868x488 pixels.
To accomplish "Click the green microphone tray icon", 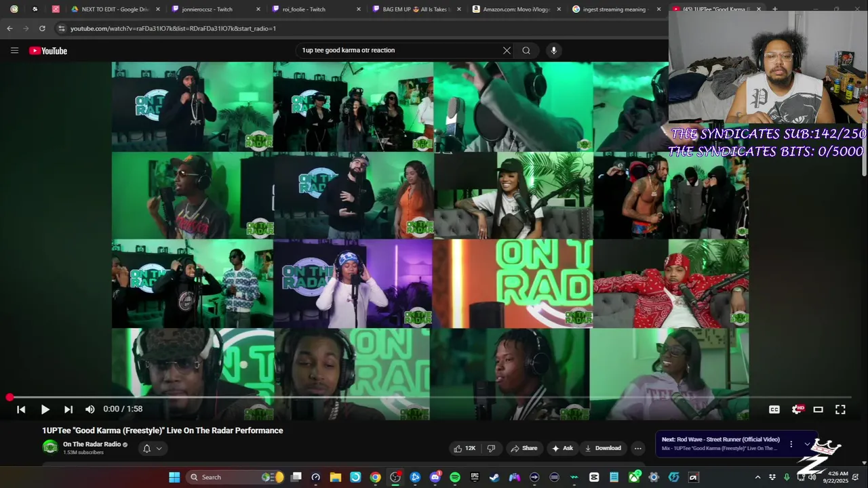I will pyautogui.click(x=787, y=477).
